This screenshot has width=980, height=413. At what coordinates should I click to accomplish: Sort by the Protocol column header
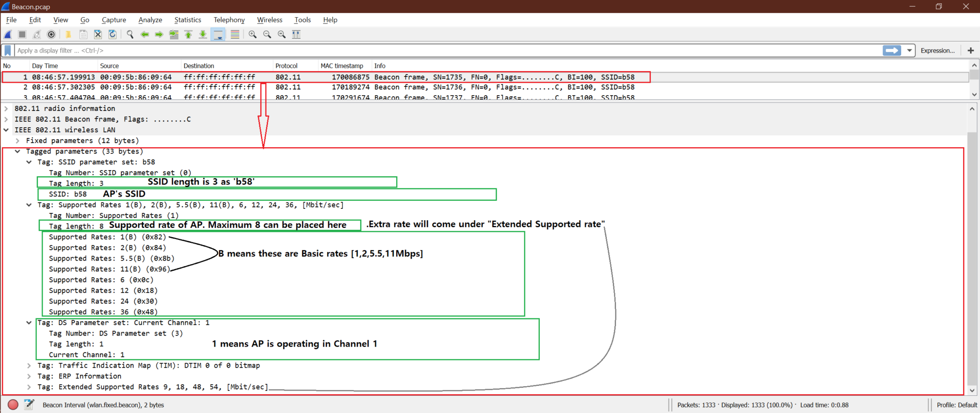pos(295,66)
